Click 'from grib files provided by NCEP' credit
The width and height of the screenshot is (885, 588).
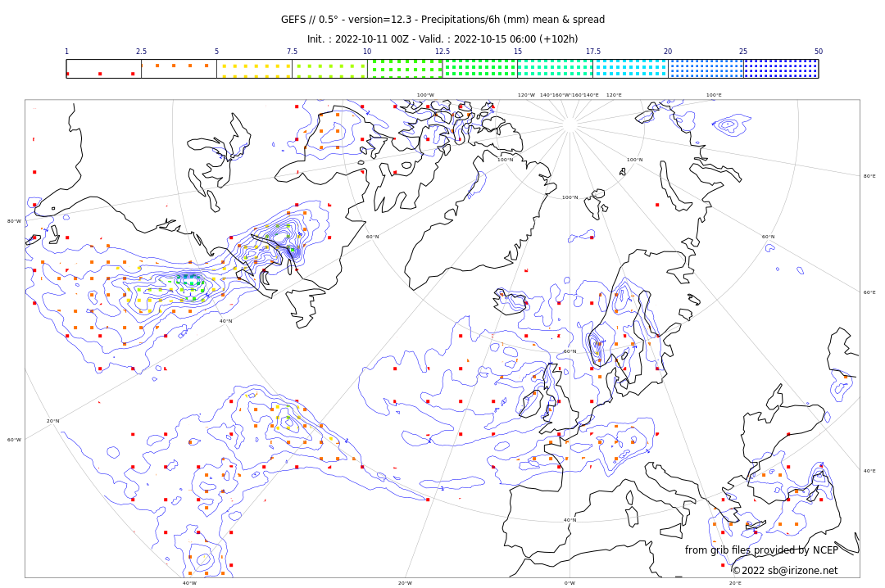pyautogui.click(x=761, y=550)
